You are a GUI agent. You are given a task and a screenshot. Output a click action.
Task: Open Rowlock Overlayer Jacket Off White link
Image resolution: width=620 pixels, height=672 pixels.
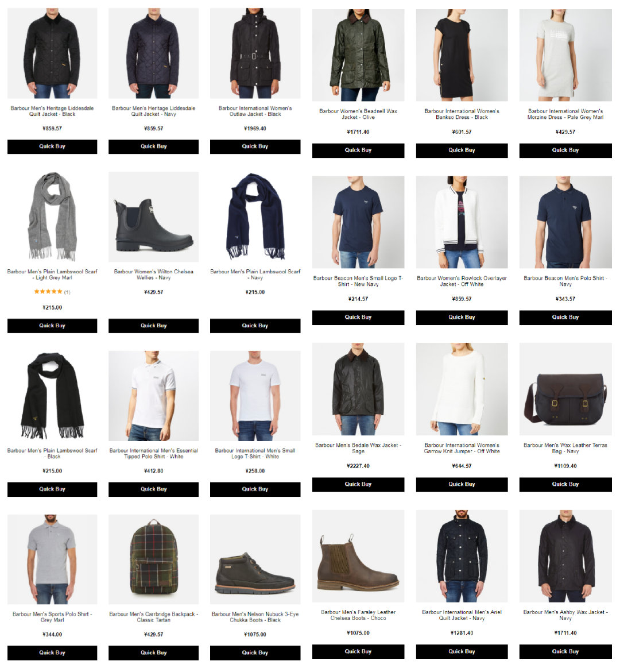[462, 281]
